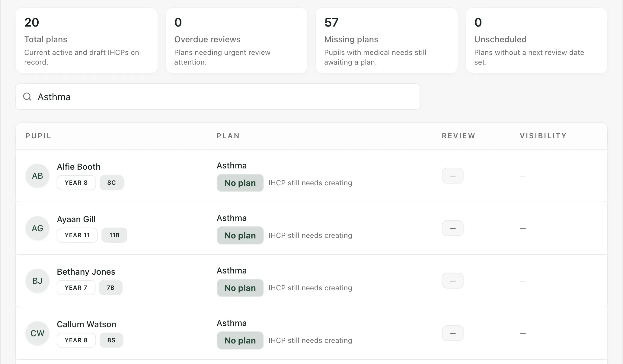Click Ayaan Gill's No plan badge
The image size is (623, 364).
(240, 235)
